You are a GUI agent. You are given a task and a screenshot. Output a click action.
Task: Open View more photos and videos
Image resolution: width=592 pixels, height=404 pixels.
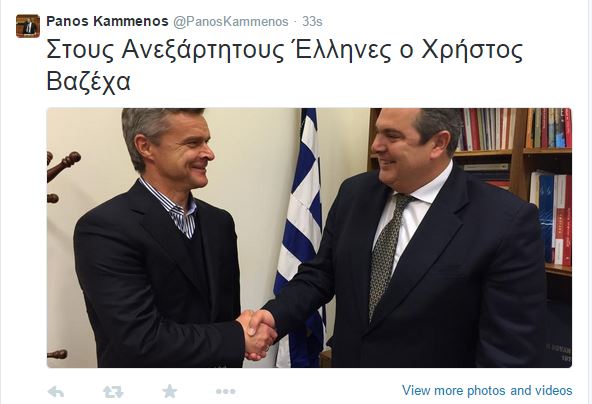tap(487, 390)
